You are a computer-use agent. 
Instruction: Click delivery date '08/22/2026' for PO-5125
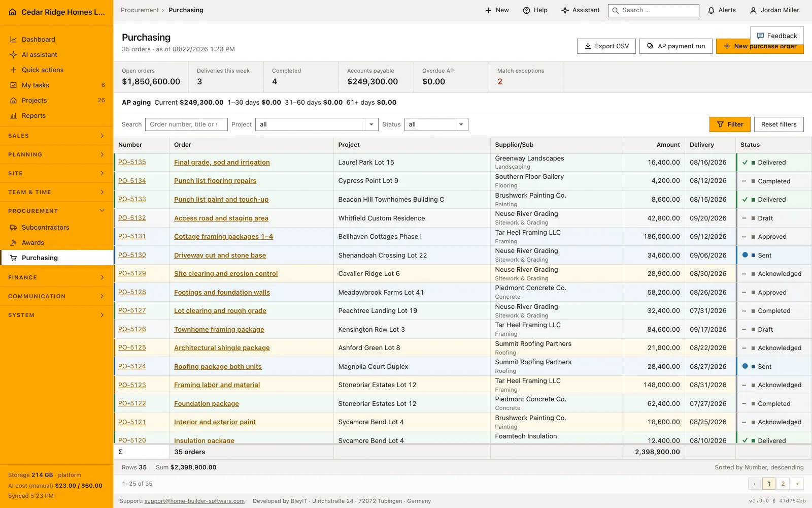(x=708, y=348)
